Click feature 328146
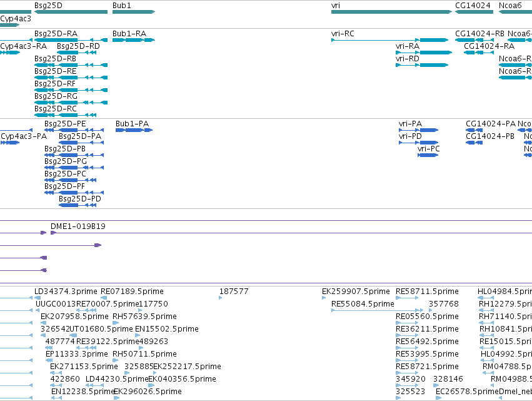This screenshot has height=401, width=532. [436, 385]
